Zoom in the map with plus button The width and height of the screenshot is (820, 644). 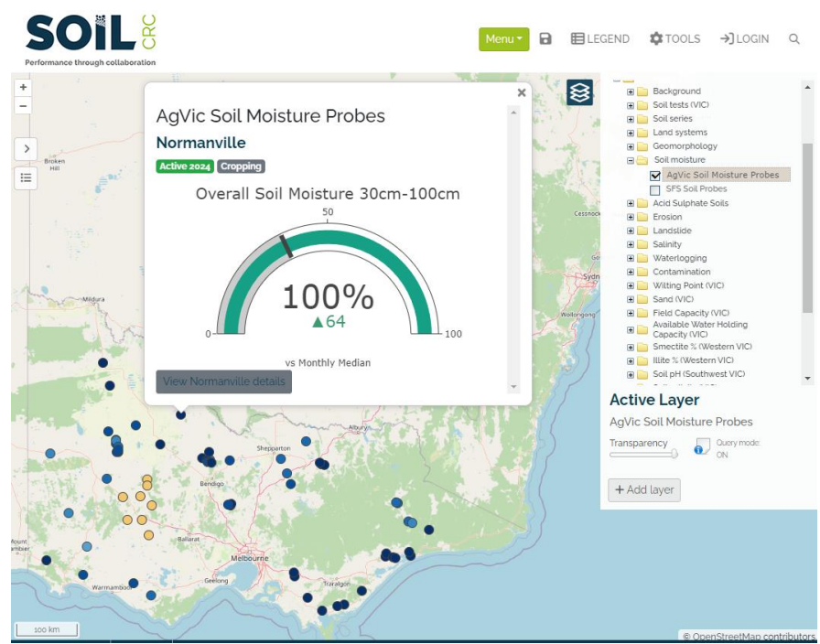[24, 88]
